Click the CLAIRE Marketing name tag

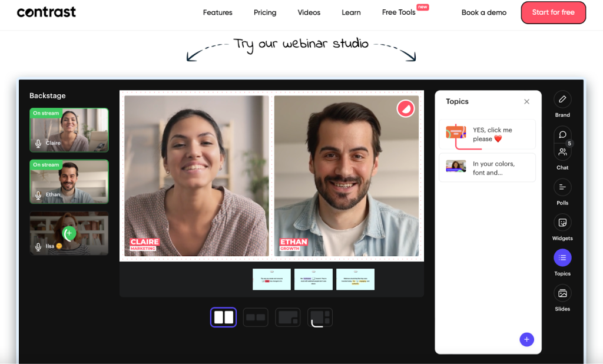click(x=145, y=244)
